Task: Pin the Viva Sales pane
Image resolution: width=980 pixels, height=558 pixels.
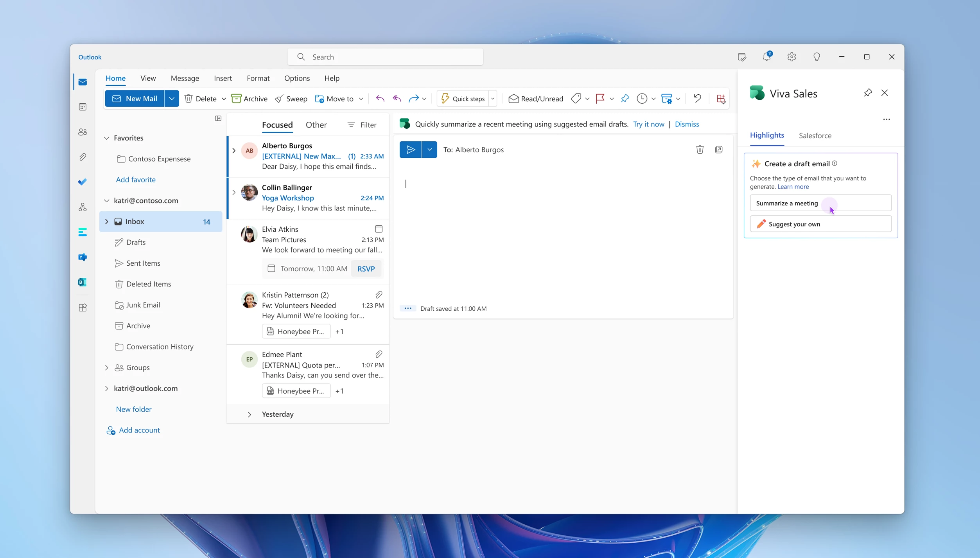Action: (868, 93)
